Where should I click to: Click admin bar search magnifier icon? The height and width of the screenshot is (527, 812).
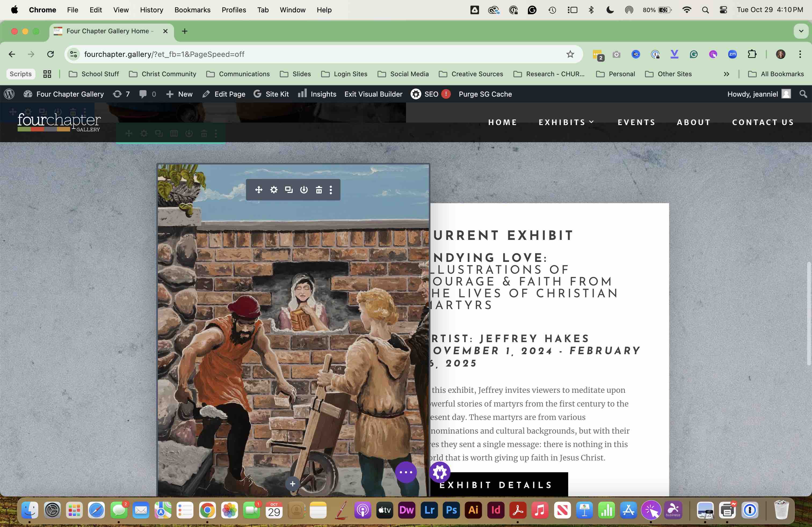(x=803, y=94)
